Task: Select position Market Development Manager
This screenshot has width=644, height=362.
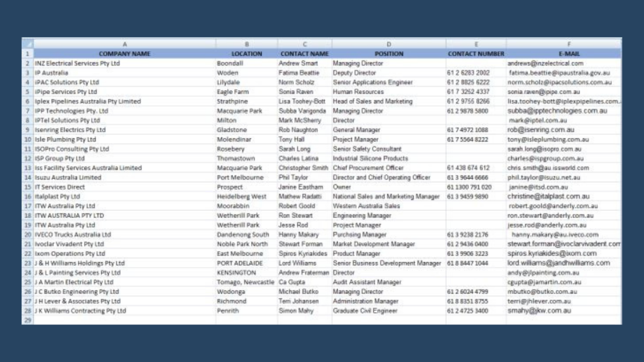Action: [389, 244]
